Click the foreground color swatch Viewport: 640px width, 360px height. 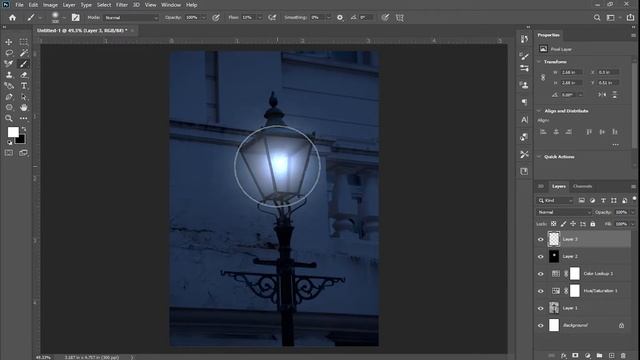(x=13, y=132)
